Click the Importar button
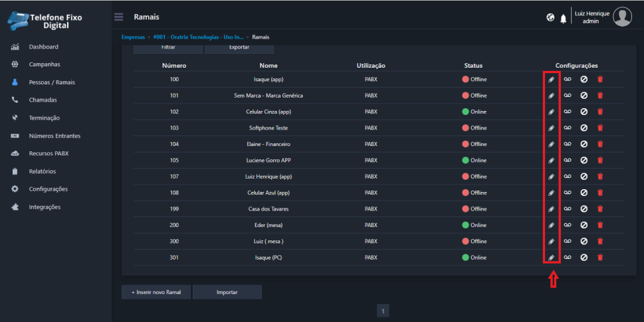This screenshot has width=644, height=322. (227, 292)
